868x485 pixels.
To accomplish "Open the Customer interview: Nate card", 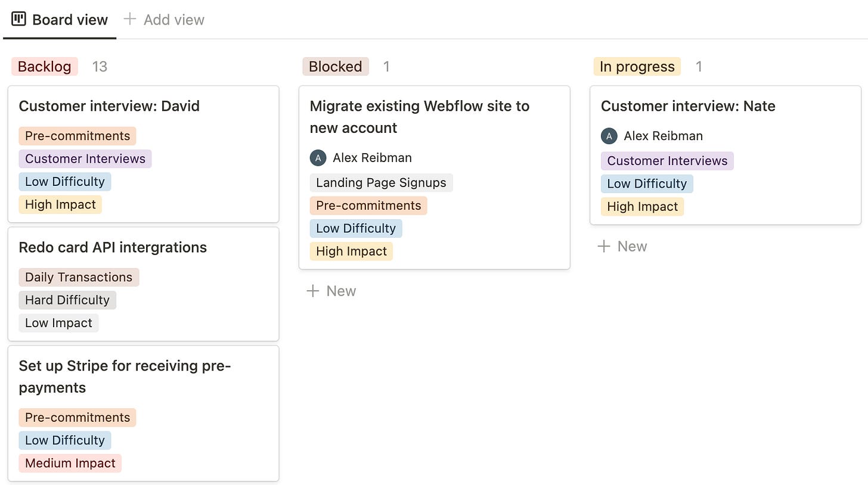I will [x=688, y=106].
